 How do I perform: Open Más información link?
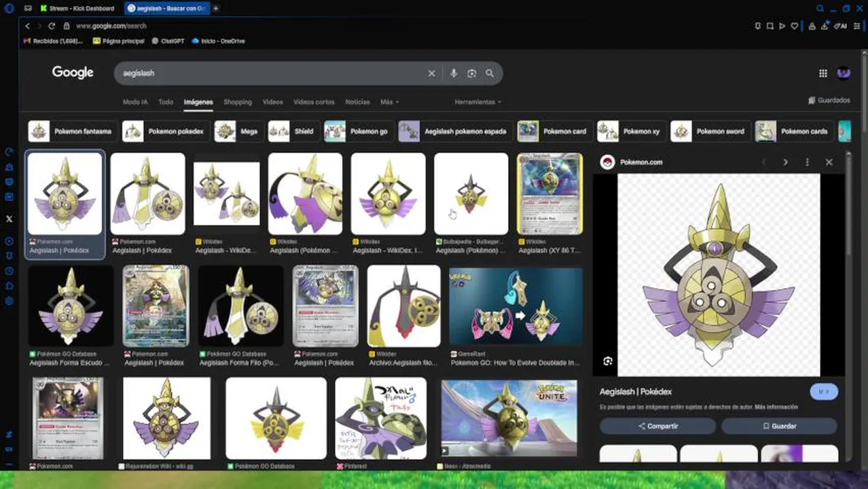click(x=776, y=407)
